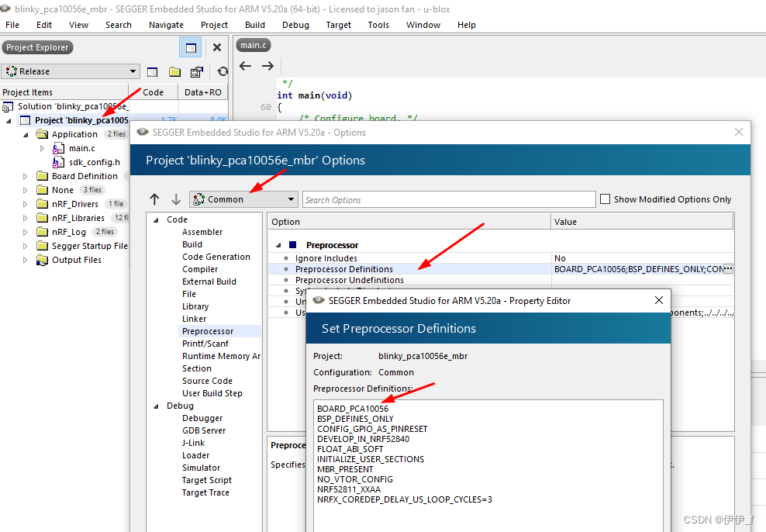
Task: Open the Release configuration dropdown
Action: pyautogui.click(x=71, y=71)
